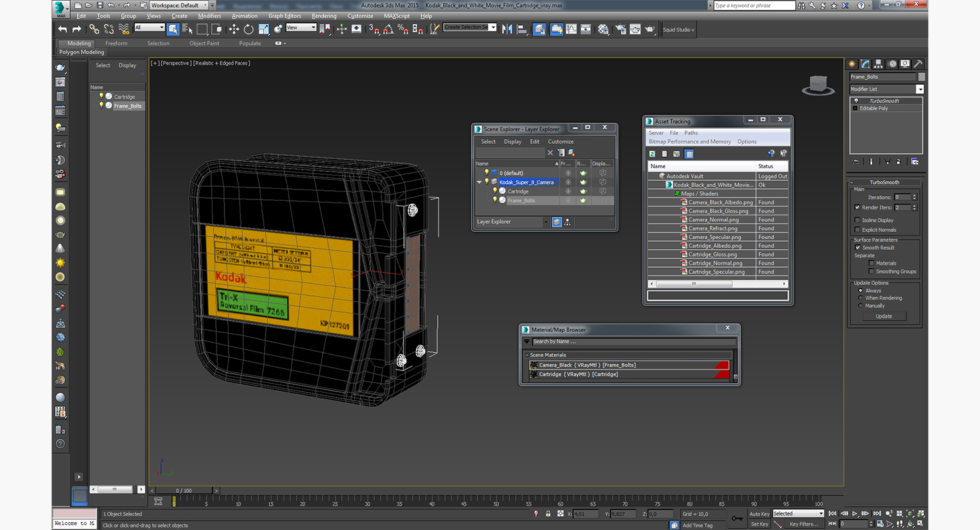Switch to the Object Paint ribbon tab
This screenshot has height=530, width=980.
pos(204,44)
